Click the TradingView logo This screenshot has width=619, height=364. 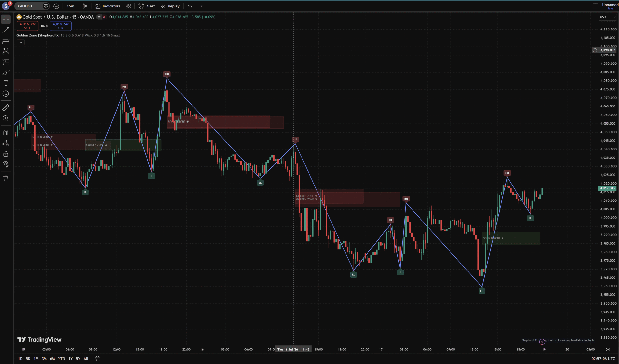pyautogui.click(x=40, y=339)
